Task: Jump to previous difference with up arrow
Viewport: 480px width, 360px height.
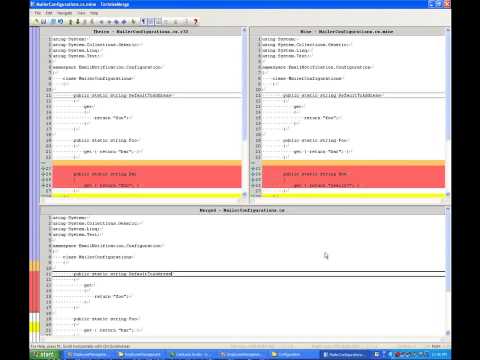Action: coord(70,22)
